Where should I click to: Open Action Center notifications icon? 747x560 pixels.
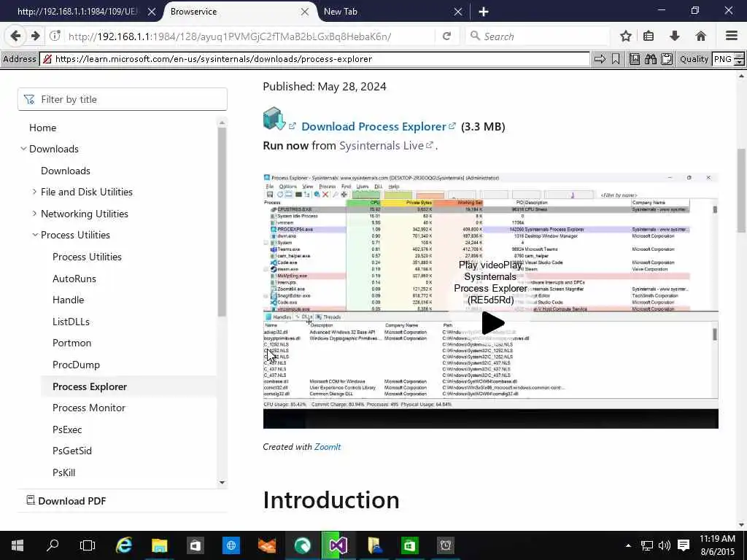683,545
